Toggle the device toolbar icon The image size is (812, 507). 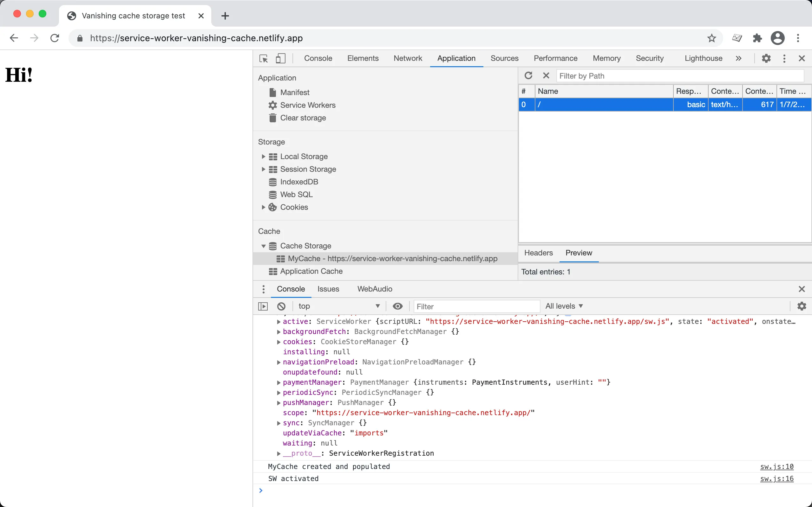pyautogui.click(x=280, y=58)
